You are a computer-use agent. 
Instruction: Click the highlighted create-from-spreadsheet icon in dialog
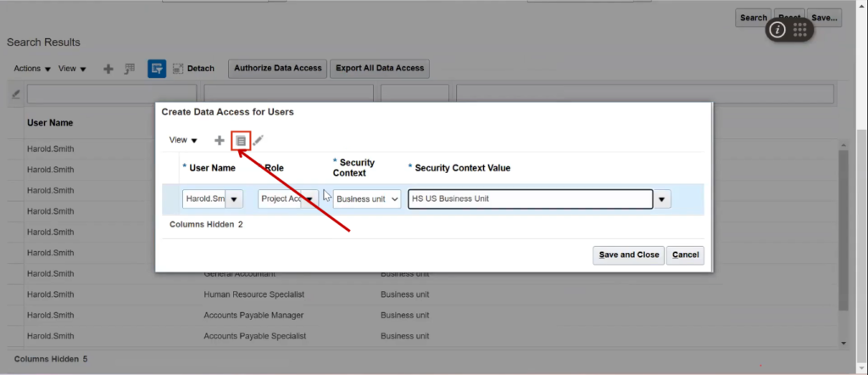[x=241, y=140]
